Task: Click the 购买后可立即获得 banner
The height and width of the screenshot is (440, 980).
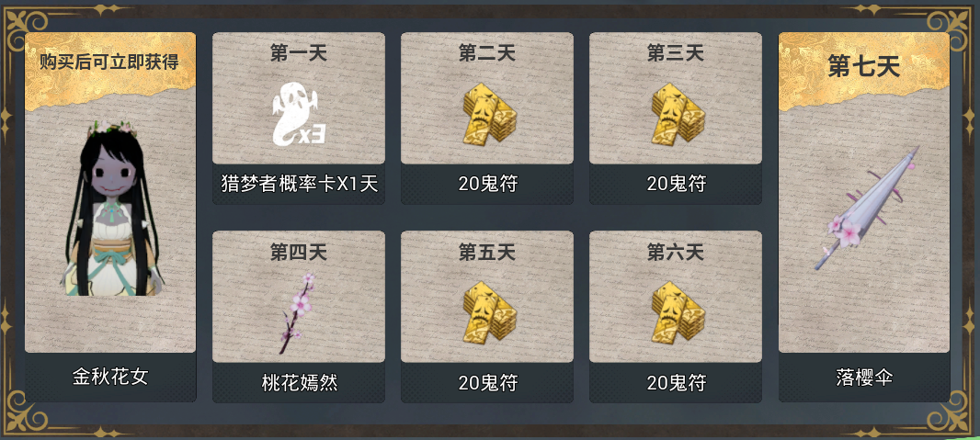Action: coord(110,62)
